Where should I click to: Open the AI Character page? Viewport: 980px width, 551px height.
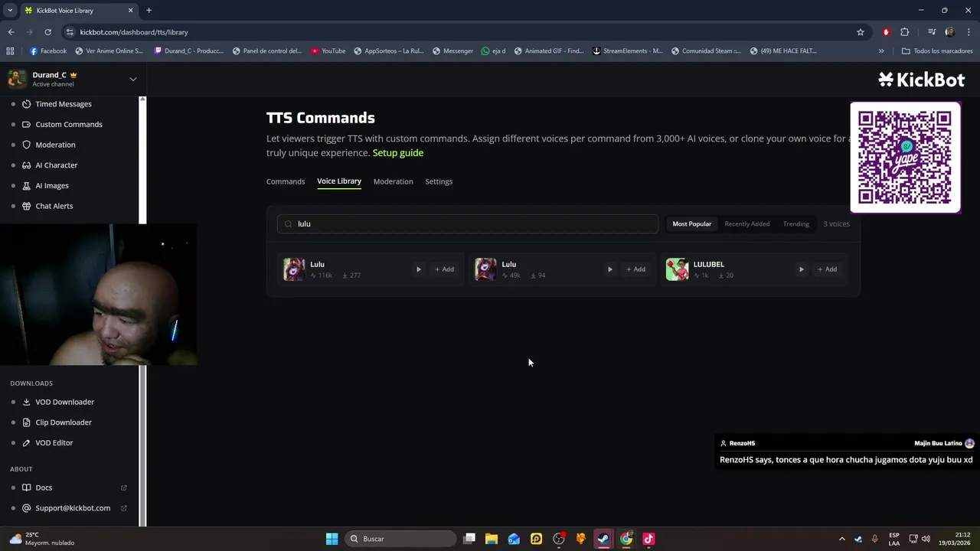pos(56,165)
